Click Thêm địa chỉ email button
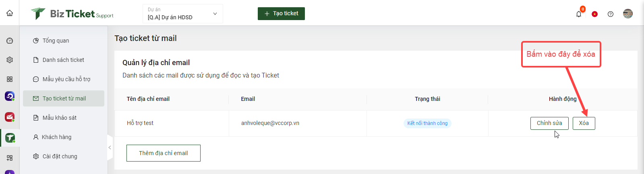 point(164,153)
